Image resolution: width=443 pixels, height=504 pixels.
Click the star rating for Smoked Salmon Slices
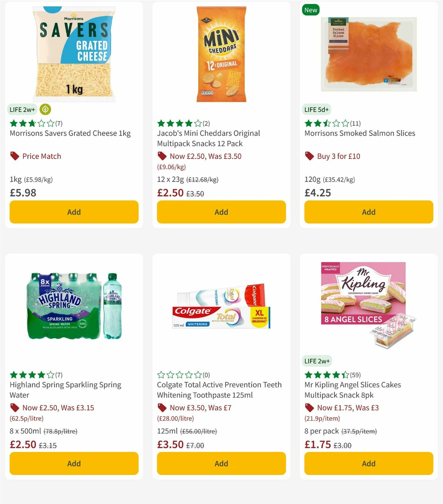(x=327, y=123)
